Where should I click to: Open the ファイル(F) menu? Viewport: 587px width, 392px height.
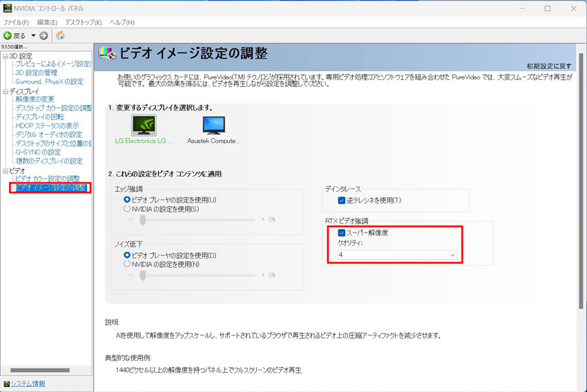16,23
